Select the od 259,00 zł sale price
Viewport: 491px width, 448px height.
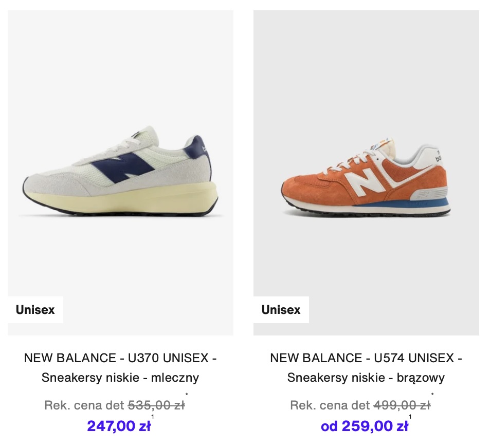365,426
